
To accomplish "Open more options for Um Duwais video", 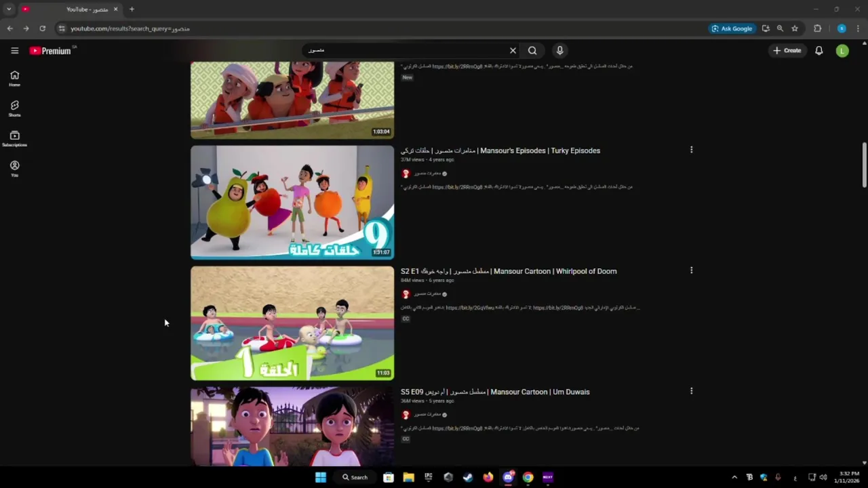I will pyautogui.click(x=691, y=391).
